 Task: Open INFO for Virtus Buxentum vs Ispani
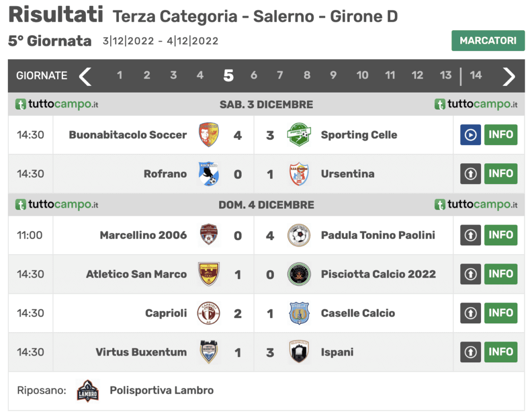coord(501,352)
